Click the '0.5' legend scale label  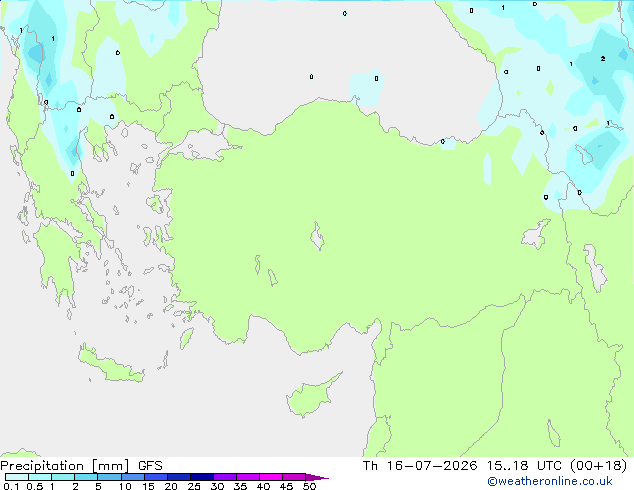point(35,486)
